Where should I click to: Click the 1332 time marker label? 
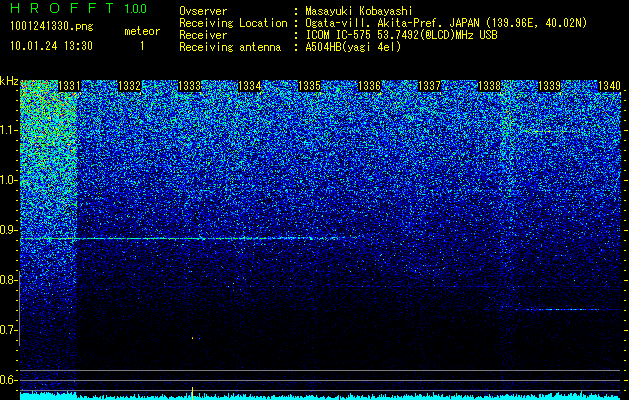130,86
